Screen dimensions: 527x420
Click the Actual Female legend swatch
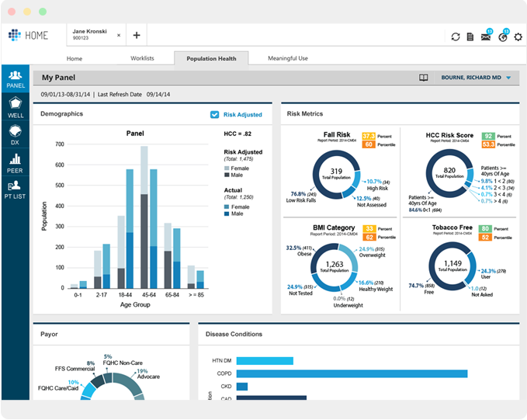(x=227, y=207)
